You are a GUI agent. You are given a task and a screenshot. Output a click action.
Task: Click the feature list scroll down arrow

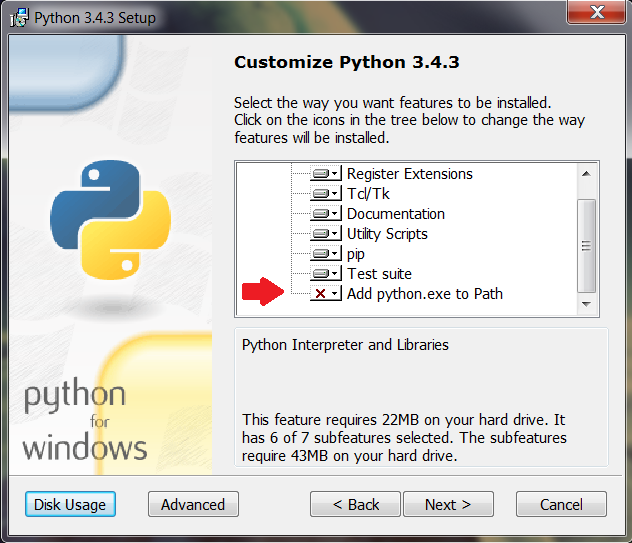586,304
